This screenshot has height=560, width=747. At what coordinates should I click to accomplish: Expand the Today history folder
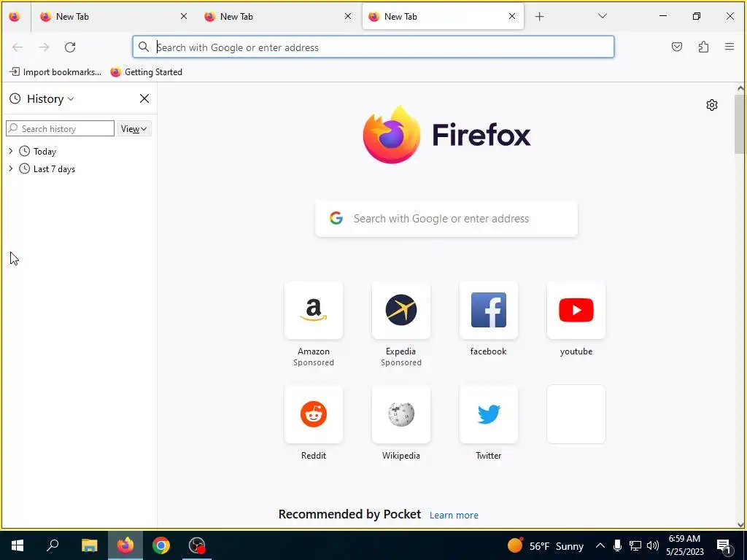[x=11, y=151]
